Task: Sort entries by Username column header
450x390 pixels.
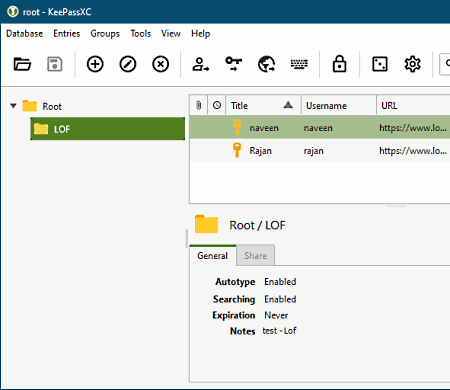Action: [x=339, y=106]
